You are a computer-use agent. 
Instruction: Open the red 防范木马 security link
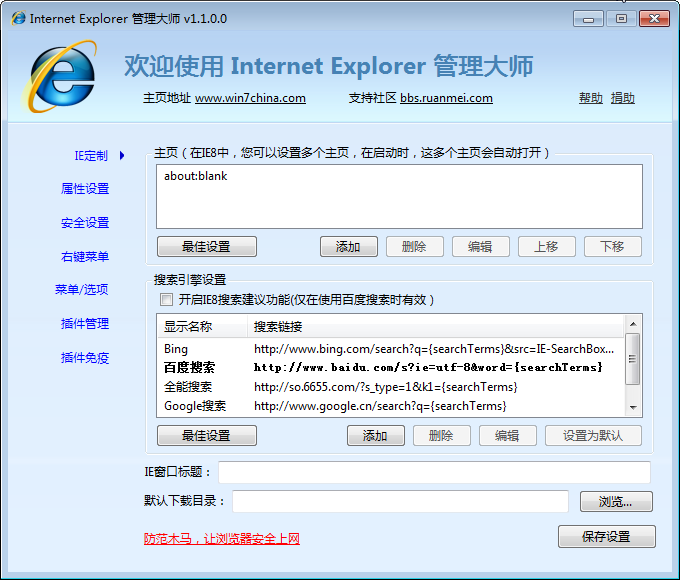tap(222, 538)
